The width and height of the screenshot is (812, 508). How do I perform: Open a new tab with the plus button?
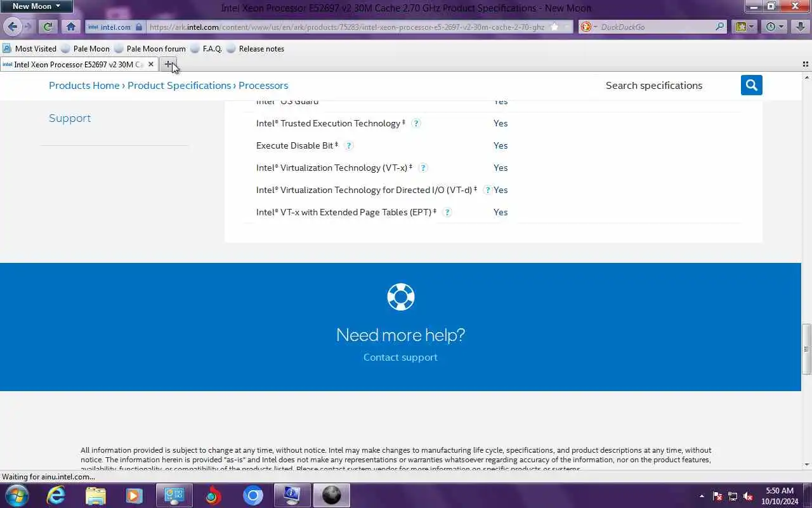(x=168, y=64)
